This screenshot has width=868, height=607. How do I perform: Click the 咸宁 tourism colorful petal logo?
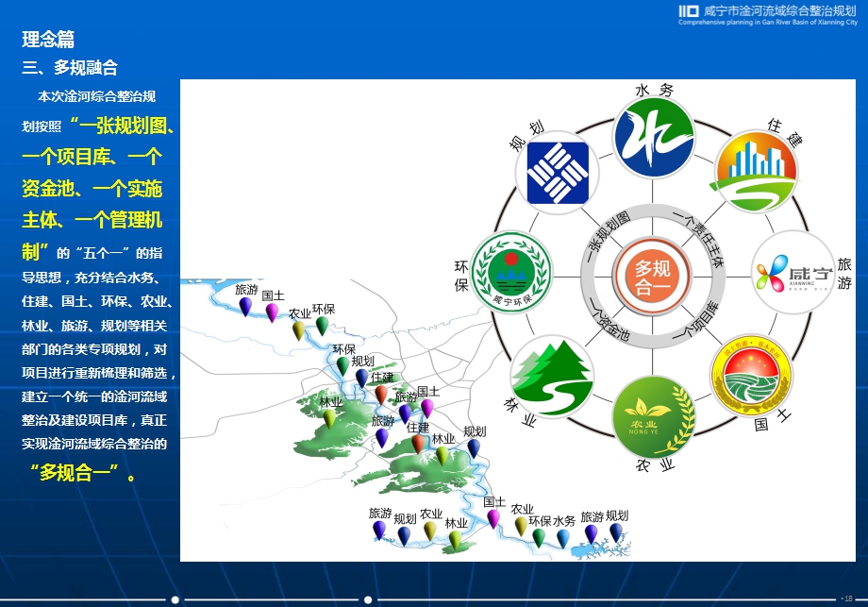click(x=793, y=273)
